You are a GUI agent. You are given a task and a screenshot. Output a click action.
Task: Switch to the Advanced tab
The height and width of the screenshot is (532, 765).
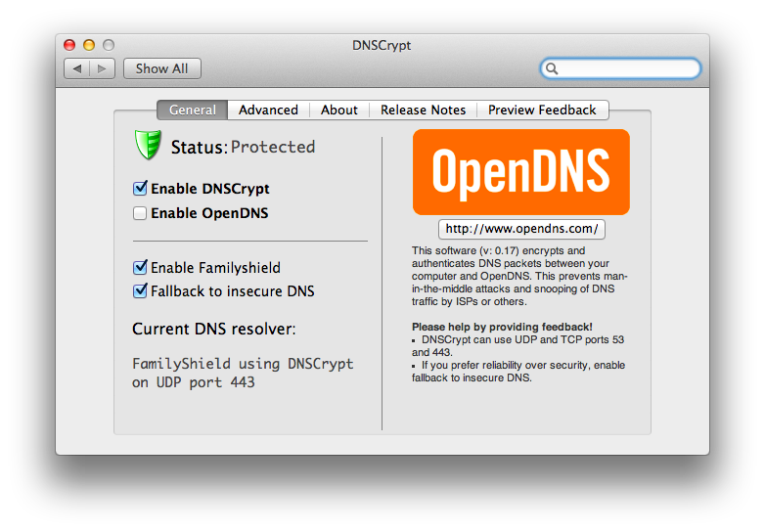tap(268, 110)
